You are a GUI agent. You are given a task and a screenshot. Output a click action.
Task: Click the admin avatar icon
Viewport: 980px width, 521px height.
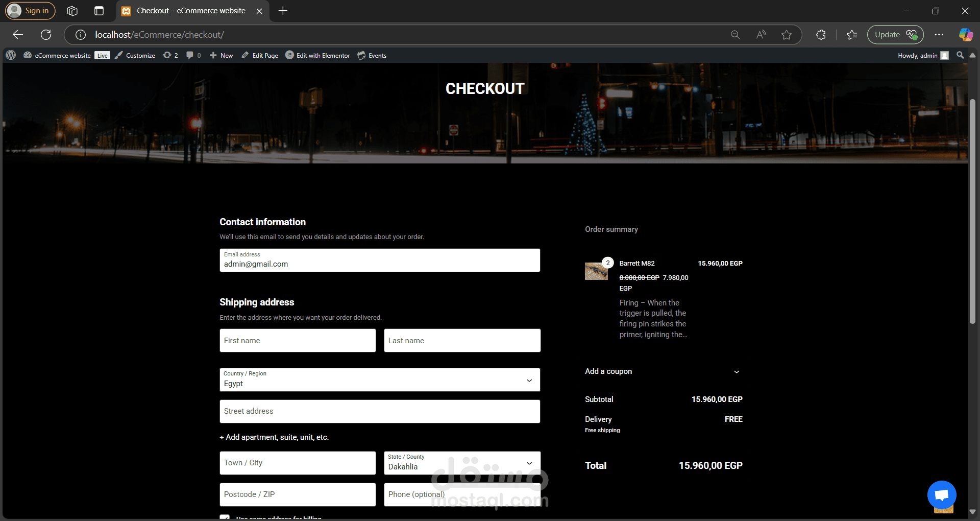tap(945, 55)
